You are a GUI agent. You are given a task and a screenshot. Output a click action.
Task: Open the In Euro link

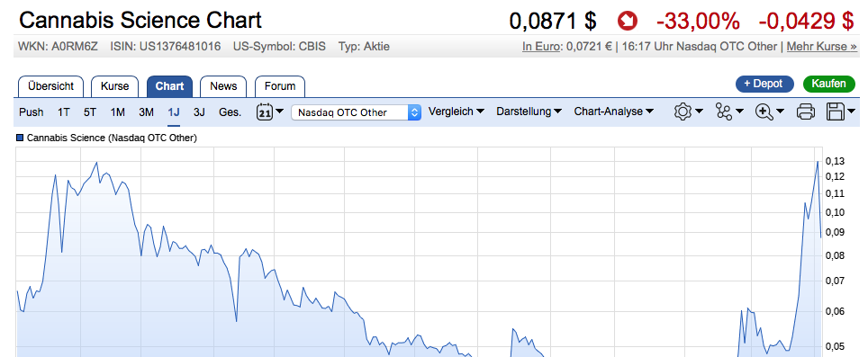click(541, 47)
